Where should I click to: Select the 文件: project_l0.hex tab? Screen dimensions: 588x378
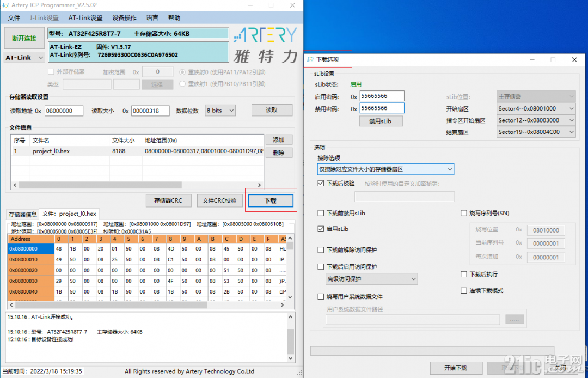click(x=69, y=214)
